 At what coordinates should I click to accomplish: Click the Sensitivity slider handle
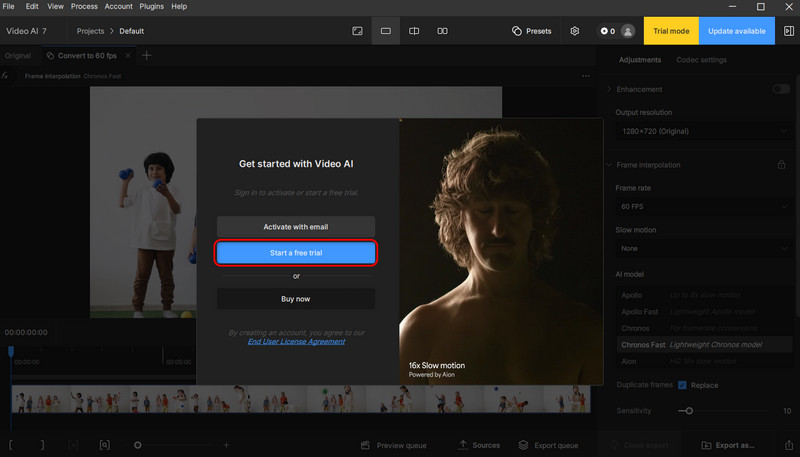point(688,411)
